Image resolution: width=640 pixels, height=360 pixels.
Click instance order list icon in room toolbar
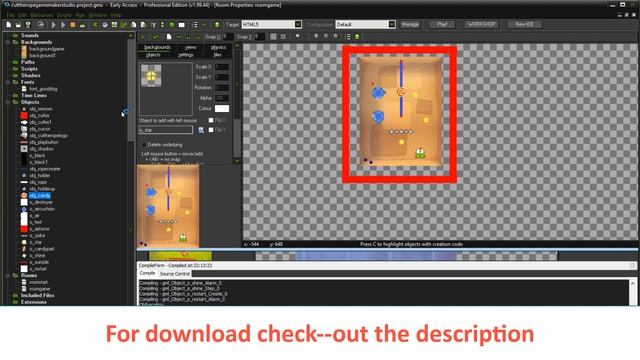(347, 37)
